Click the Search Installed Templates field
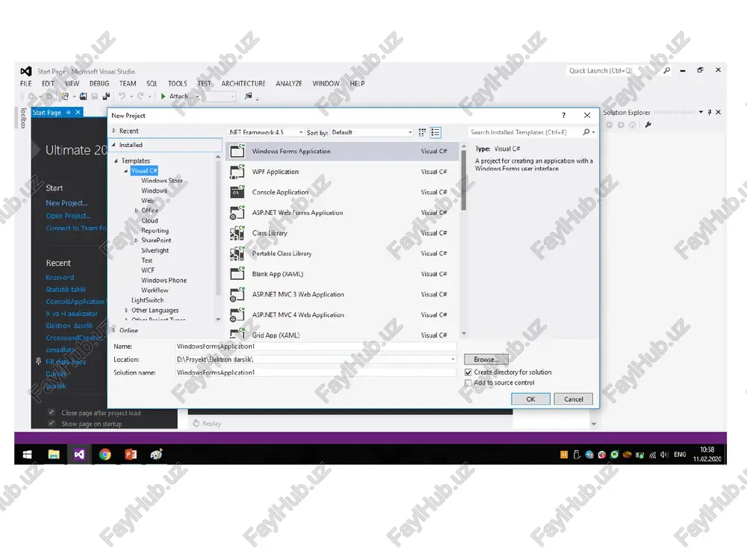The height and width of the screenshot is (560, 747). point(524,132)
